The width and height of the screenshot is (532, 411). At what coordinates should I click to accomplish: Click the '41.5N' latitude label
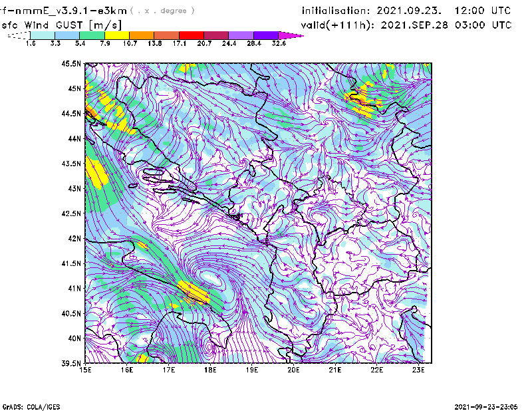pyautogui.click(x=71, y=263)
